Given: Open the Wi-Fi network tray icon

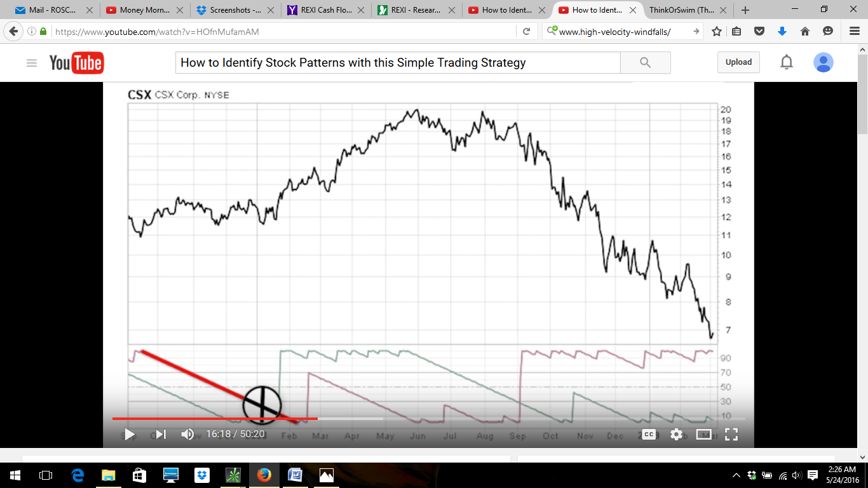Looking at the screenshot, I should point(783,475).
